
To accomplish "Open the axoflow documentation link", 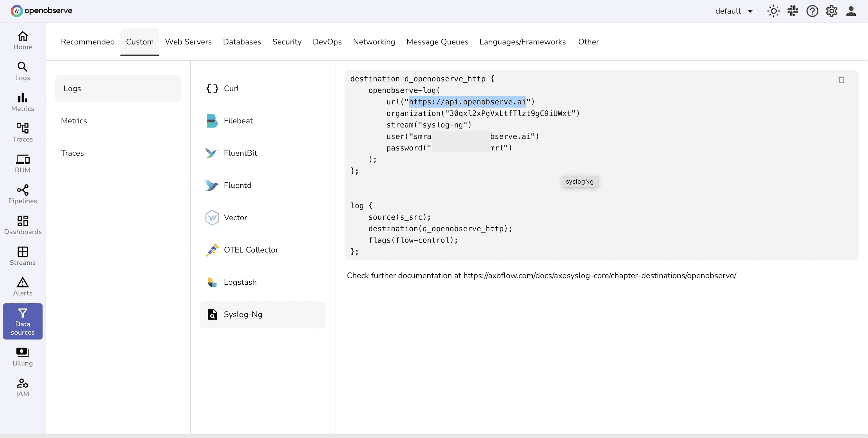I will click(600, 275).
